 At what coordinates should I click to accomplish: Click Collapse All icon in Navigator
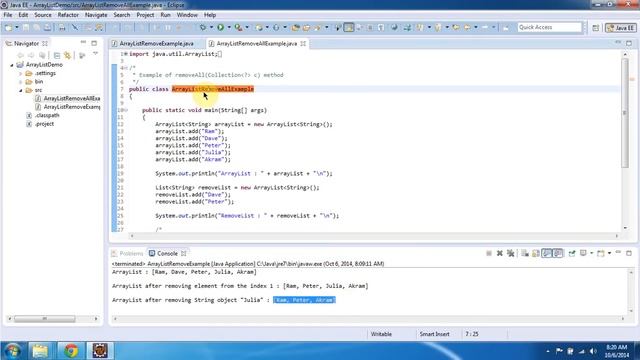[57, 55]
